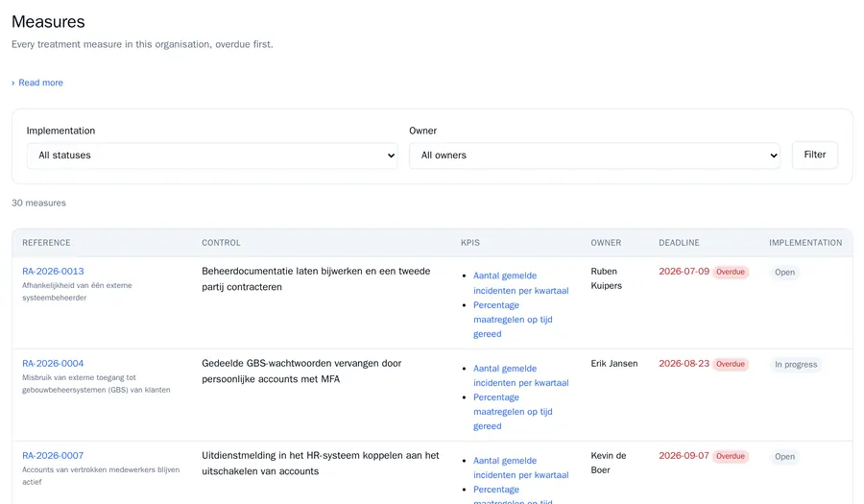Click the Measures page heading
The width and height of the screenshot is (864, 504).
pos(48,21)
